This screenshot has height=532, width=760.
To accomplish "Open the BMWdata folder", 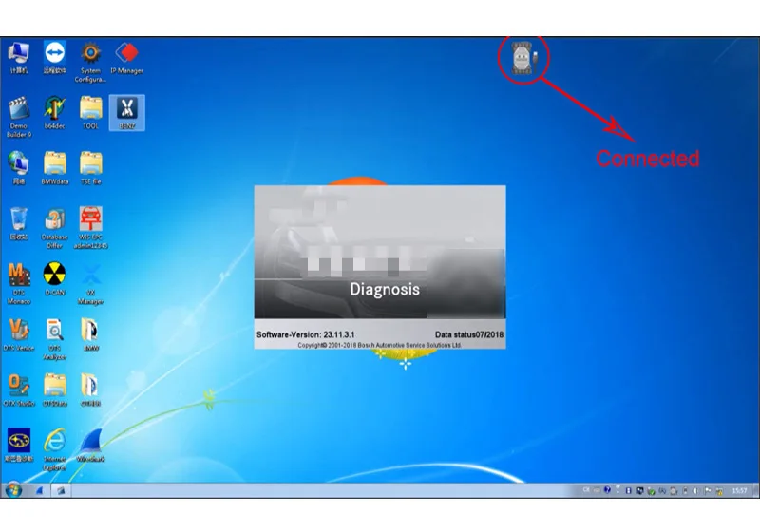I will (x=55, y=167).
